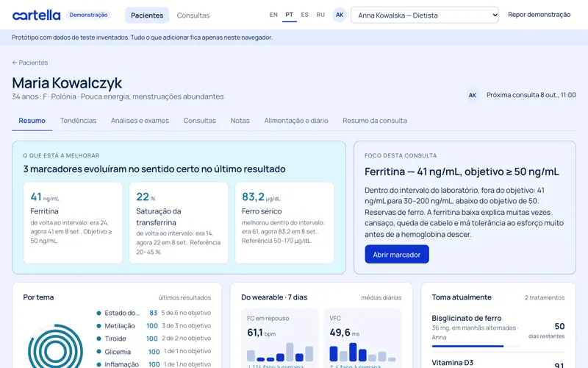Switch language to PT
The image size is (588, 368).
pyautogui.click(x=289, y=15)
